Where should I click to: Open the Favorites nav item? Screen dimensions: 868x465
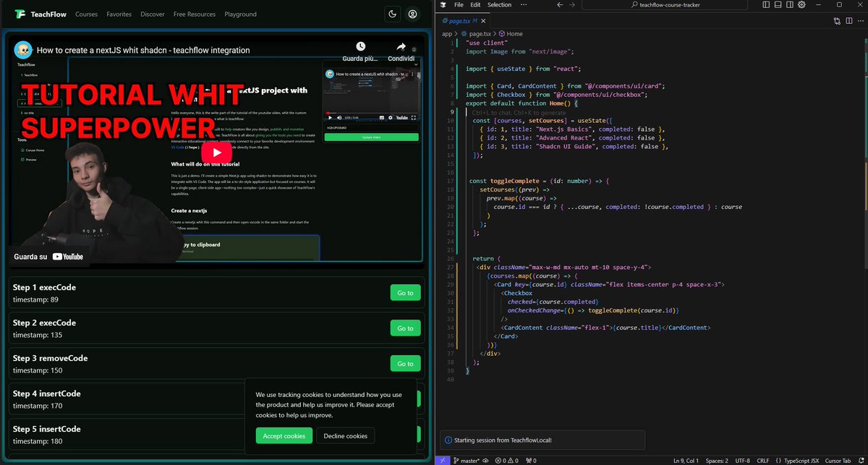coord(119,14)
